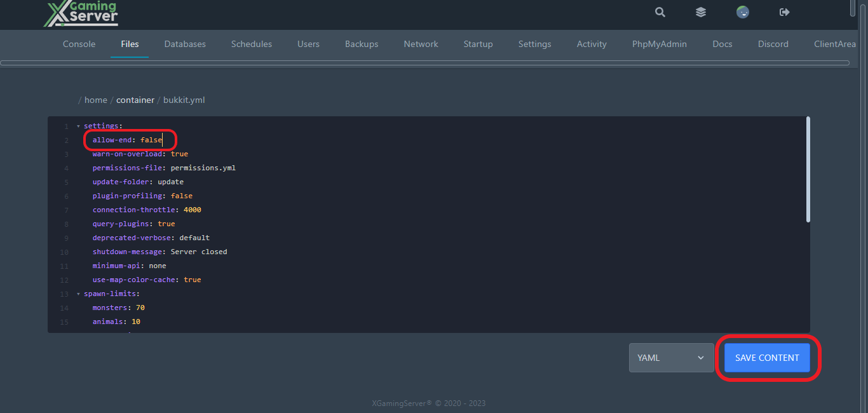Click the XGaming Server logo
Viewport: 868px width, 413px height.
[x=81, y=13]
